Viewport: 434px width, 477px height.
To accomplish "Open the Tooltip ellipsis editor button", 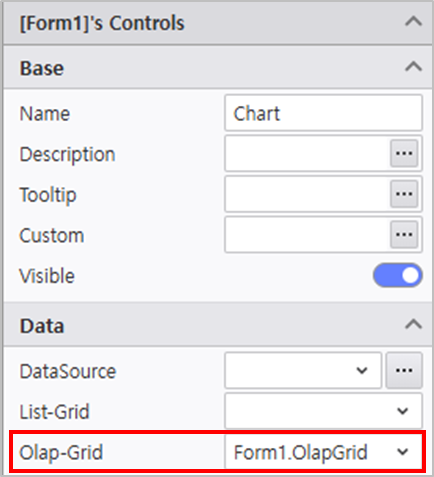I will [404, 194].
